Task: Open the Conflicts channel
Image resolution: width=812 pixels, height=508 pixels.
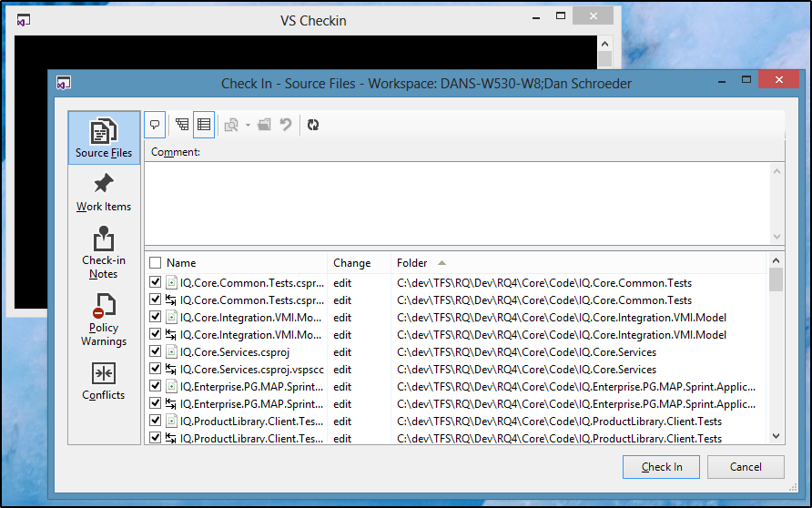Action: (104, 381)
